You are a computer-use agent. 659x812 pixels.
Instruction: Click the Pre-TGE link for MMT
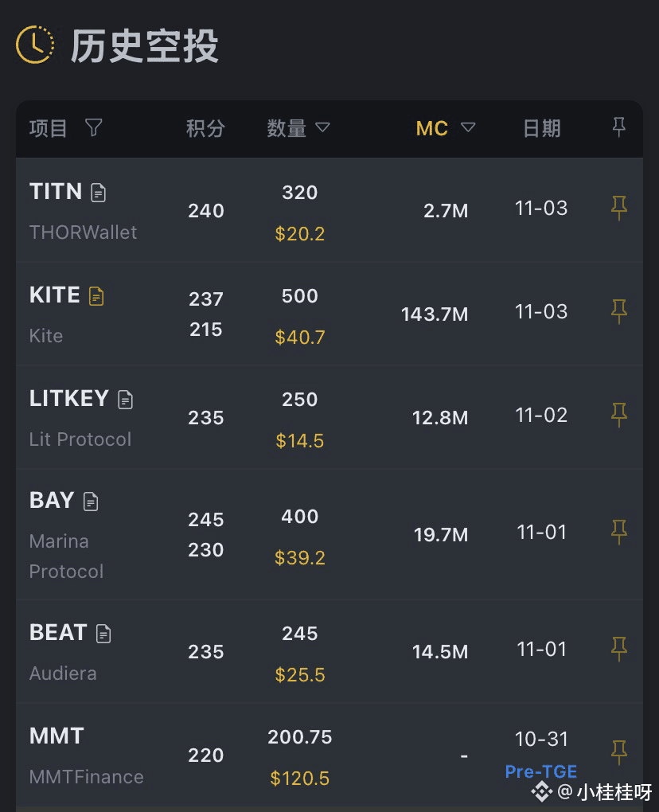tap(541, 771)
